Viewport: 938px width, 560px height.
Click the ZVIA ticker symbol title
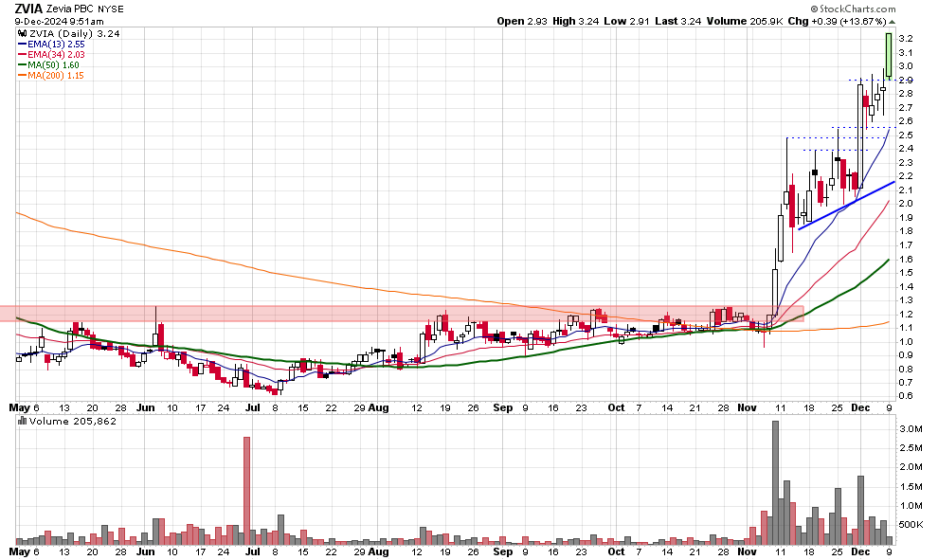click(27, 9)
